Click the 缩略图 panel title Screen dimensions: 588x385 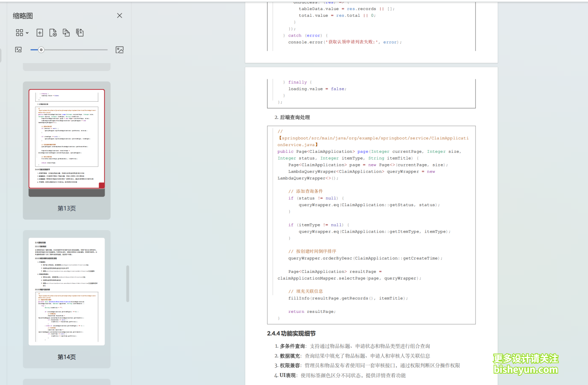tap(23, 16)
